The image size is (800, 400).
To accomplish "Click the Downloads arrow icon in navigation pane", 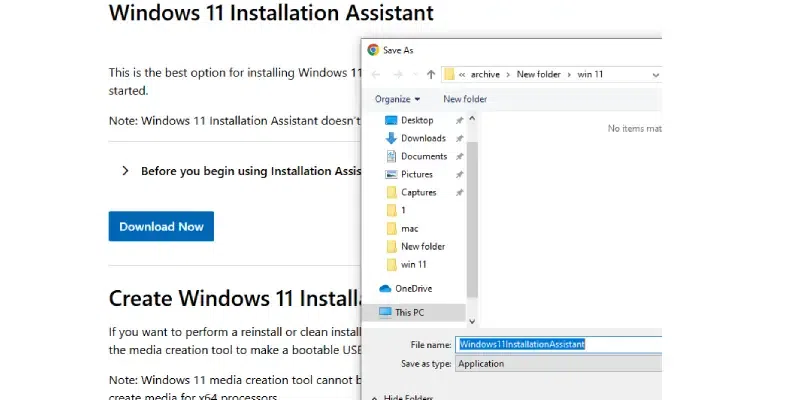I will 391,138.
